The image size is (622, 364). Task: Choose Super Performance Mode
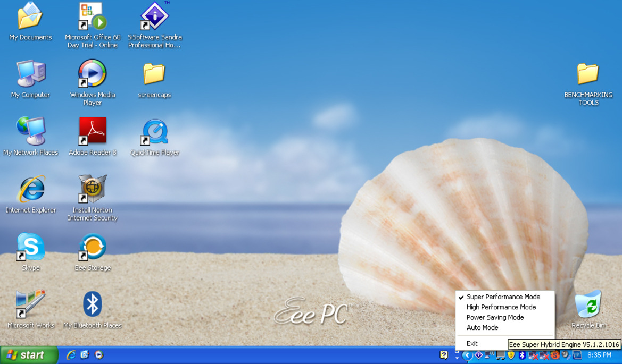point(504,297)
